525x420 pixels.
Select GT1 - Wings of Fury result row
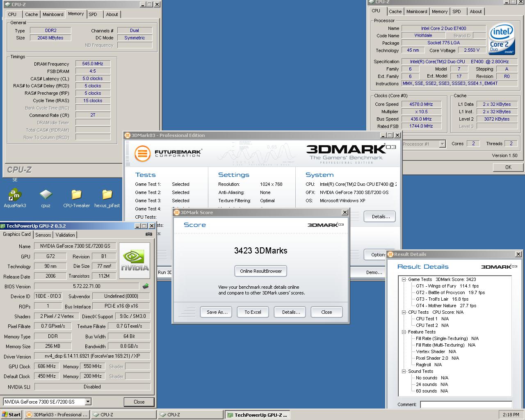coord(447,286)
